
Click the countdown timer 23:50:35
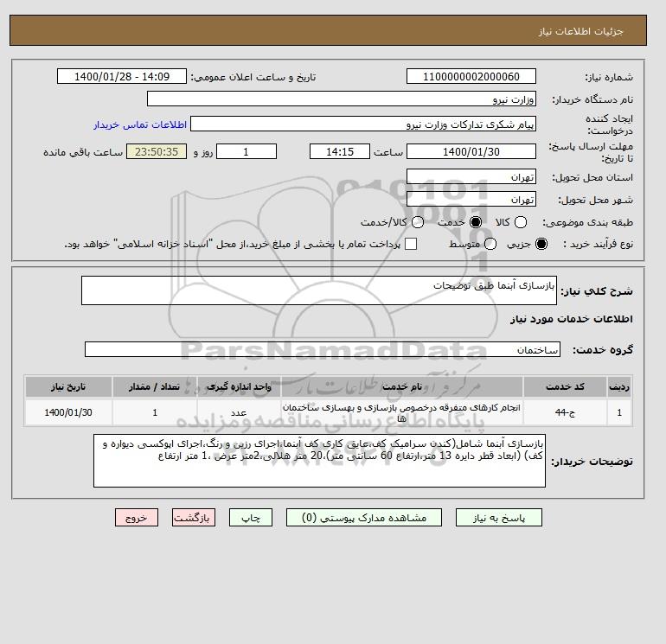[157, 151]
